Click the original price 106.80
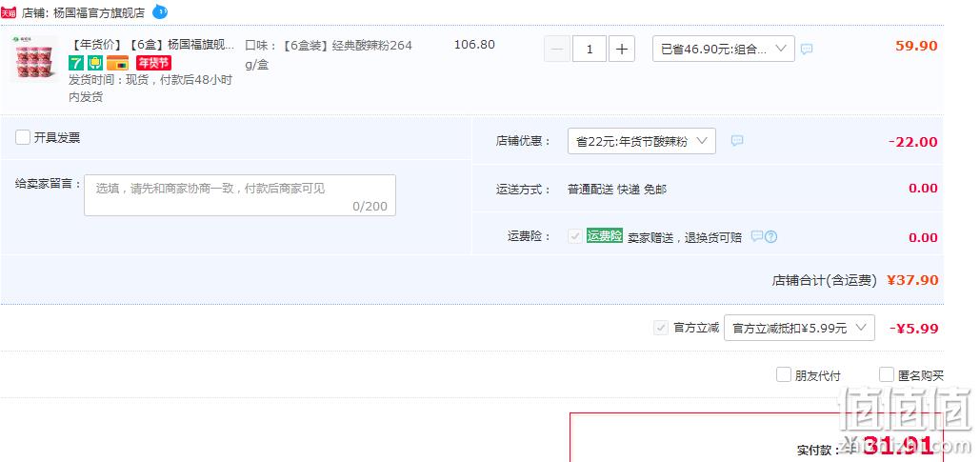Image resolution: width=980 pixels, height=462 pixels. coord(474,45)
